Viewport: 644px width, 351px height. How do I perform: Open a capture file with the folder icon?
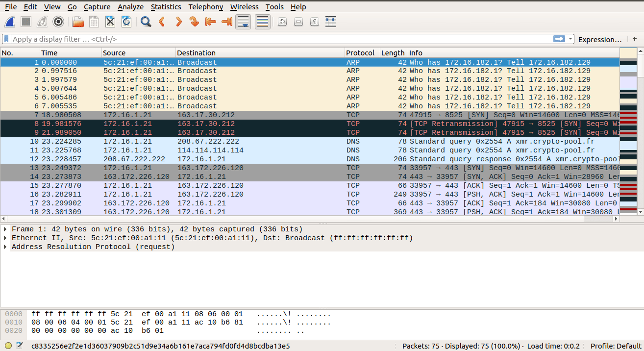[x=77, y=22]
